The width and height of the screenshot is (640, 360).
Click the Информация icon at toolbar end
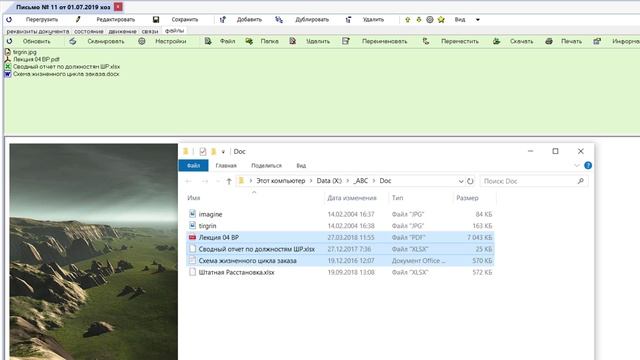(597, 41)
